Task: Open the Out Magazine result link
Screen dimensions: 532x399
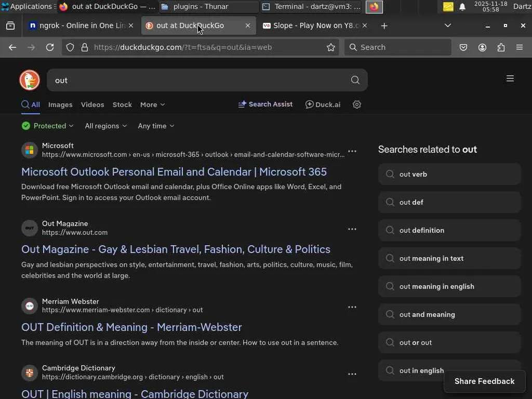Action: coord(176,249)
